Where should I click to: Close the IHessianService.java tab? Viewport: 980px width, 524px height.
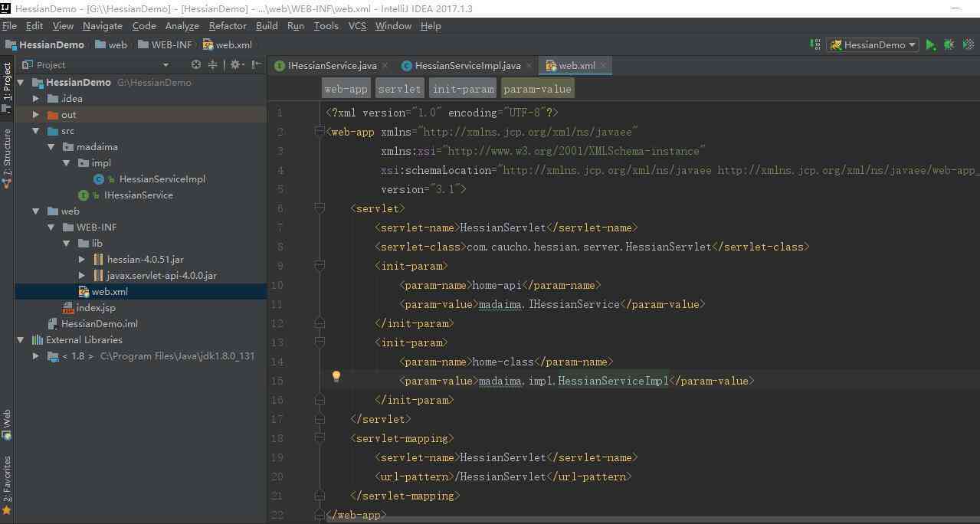[x=385, y=66]
